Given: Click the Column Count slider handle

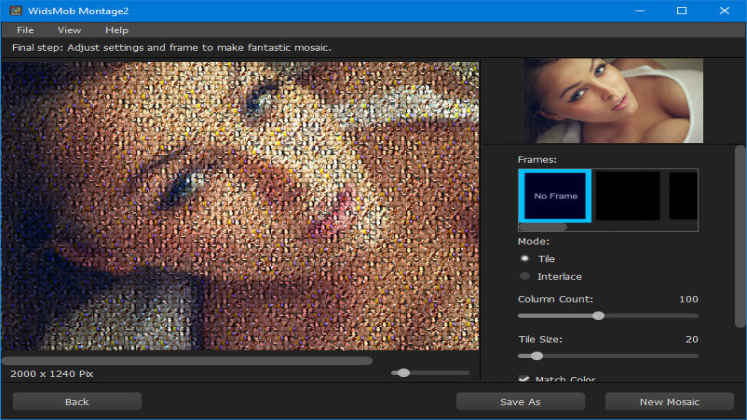Looking at the screenshot, I should (x=598, y=316).
